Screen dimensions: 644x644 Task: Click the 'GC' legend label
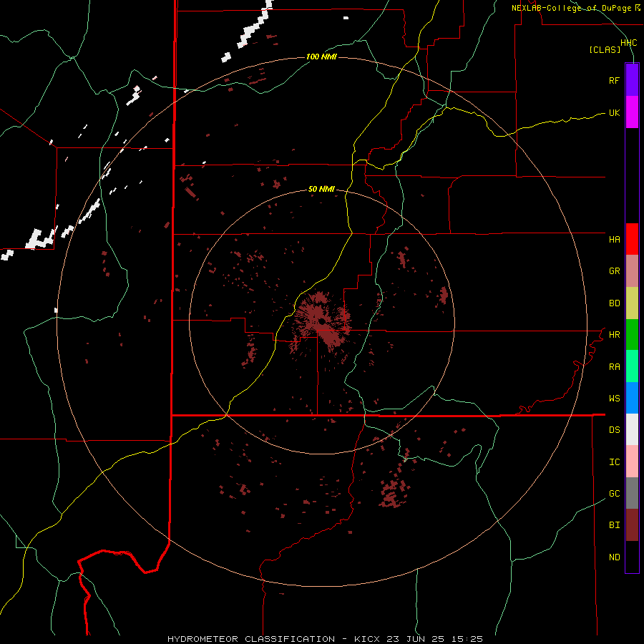point(614,494)
